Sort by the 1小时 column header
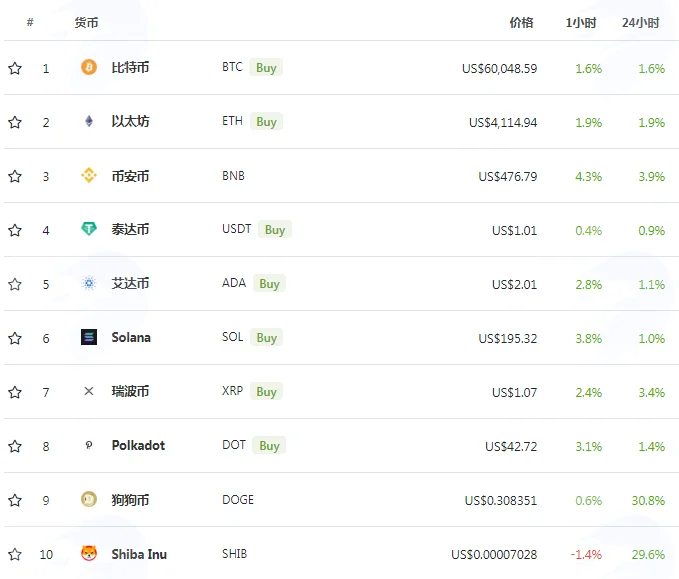The width and height of the screenshot is (679, 579). pos(581,23)
